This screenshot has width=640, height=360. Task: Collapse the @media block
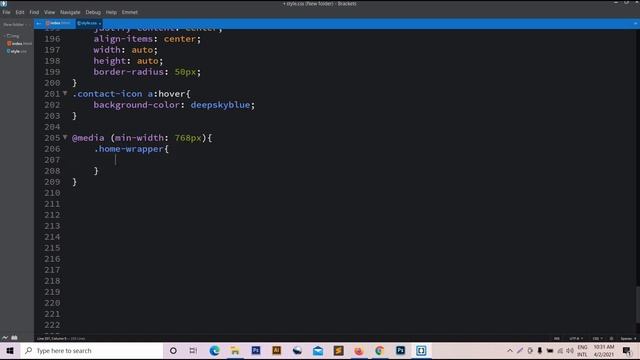(x=65, y=138)
